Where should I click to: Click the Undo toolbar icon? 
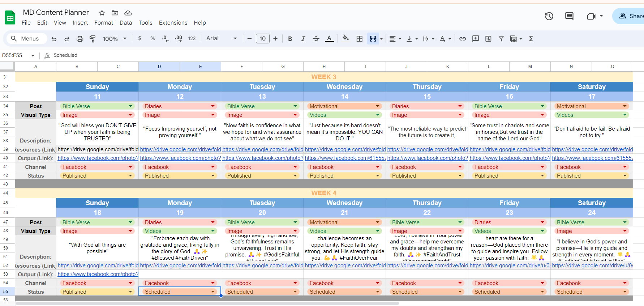pos(54,39)
